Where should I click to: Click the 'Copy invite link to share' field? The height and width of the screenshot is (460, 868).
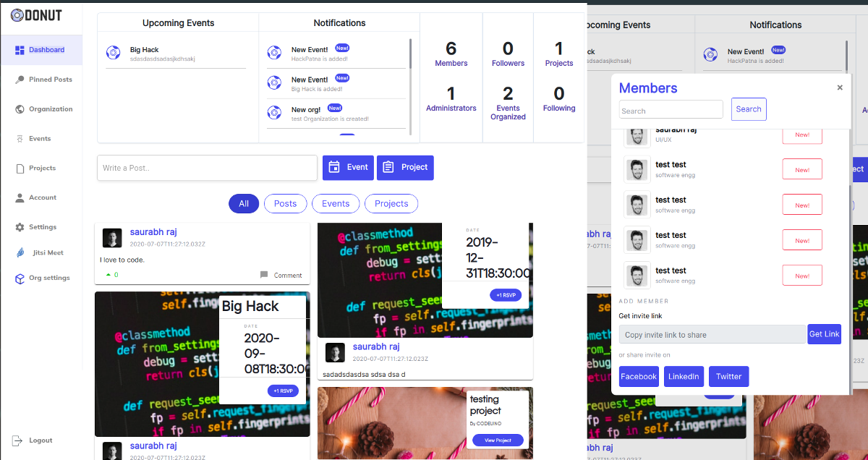point(712,334)
